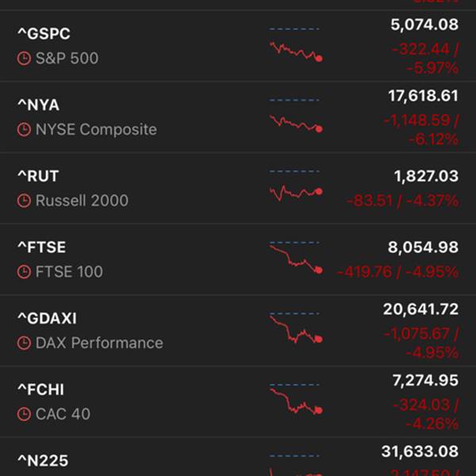Tap the clock icon beside DAX Performance
The height and width of the screenshot is (476, 476).
coord(24,343)
